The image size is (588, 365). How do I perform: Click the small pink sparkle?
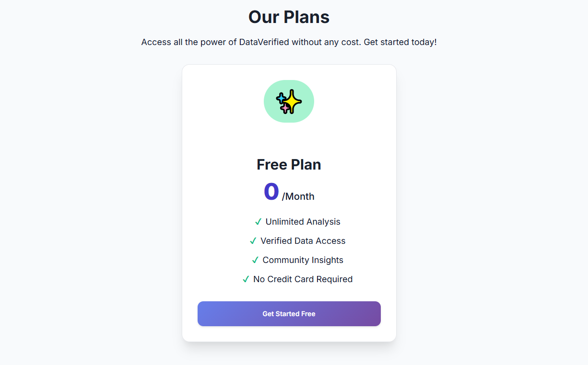285,109
